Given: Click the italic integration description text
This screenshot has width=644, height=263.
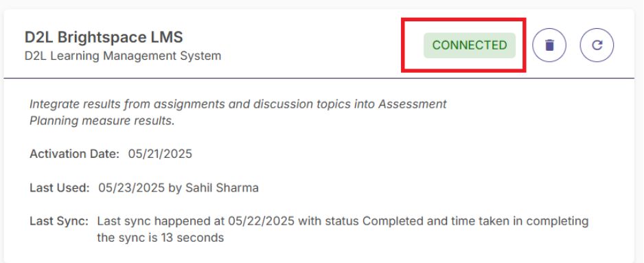Looking at the screenshot, I should (x=238, y=113).
